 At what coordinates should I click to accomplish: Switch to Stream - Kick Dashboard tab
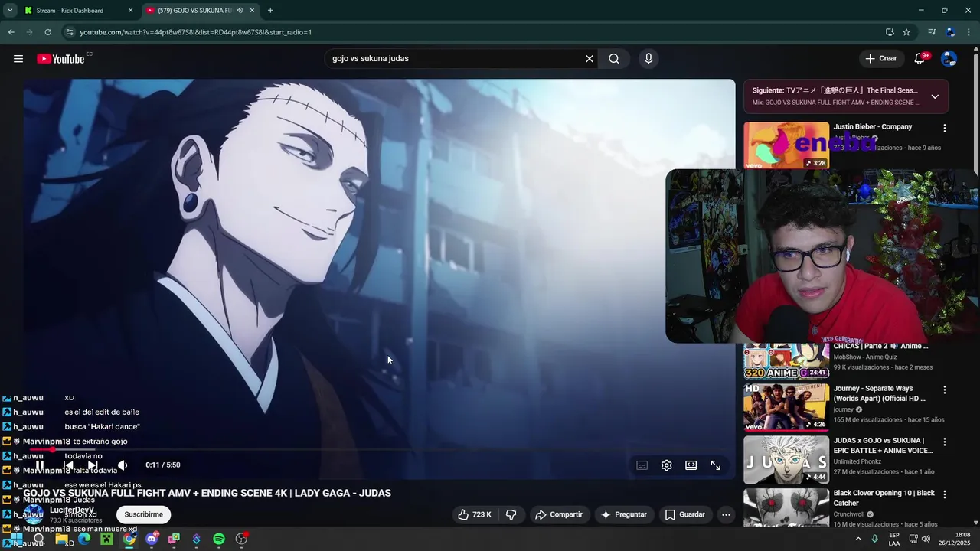point(70,11)
